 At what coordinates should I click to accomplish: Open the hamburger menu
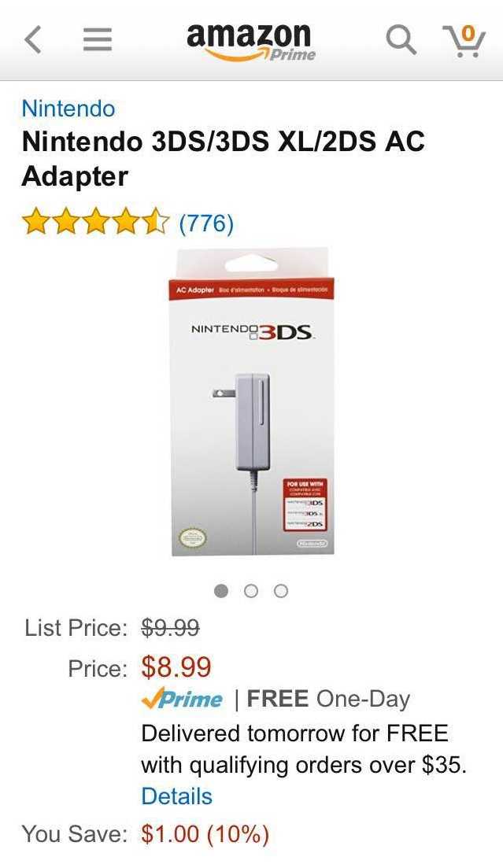click(x=98, y=40)
